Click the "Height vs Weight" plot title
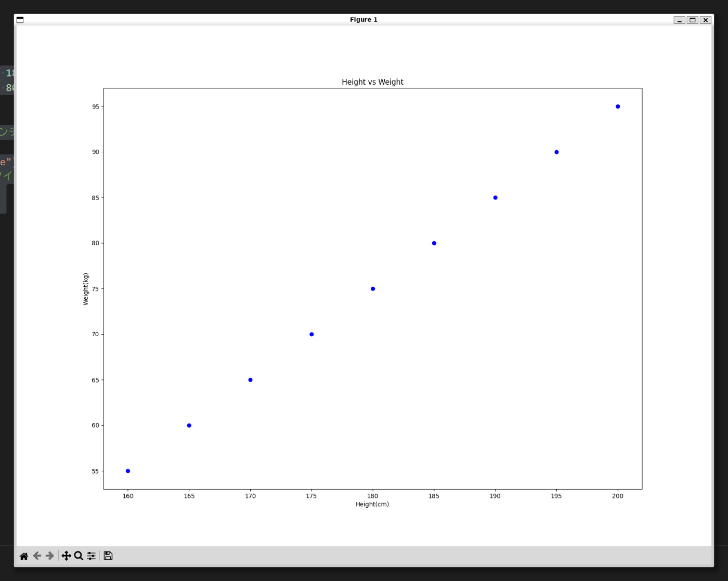The width and height of the screenshot is (728, 581). 372,82
